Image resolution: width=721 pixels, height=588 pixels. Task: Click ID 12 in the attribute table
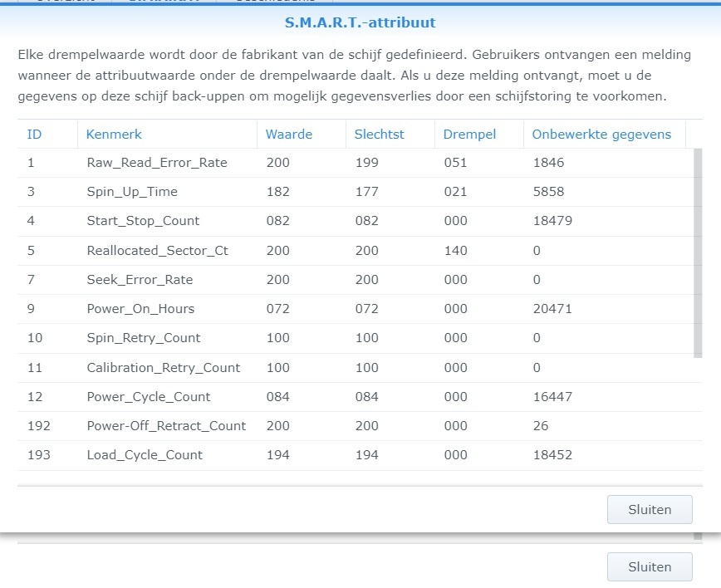tap(35, 397)
